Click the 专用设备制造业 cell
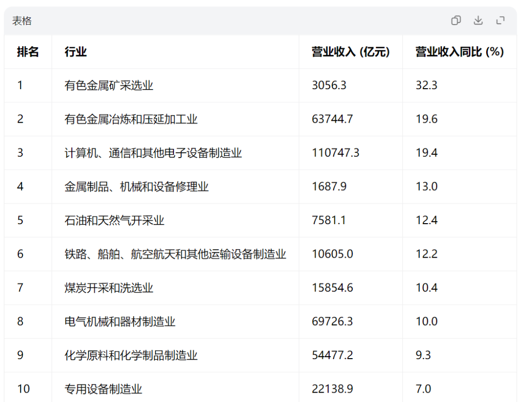Screen dimensions: 532x402 (x=103, y=389)
